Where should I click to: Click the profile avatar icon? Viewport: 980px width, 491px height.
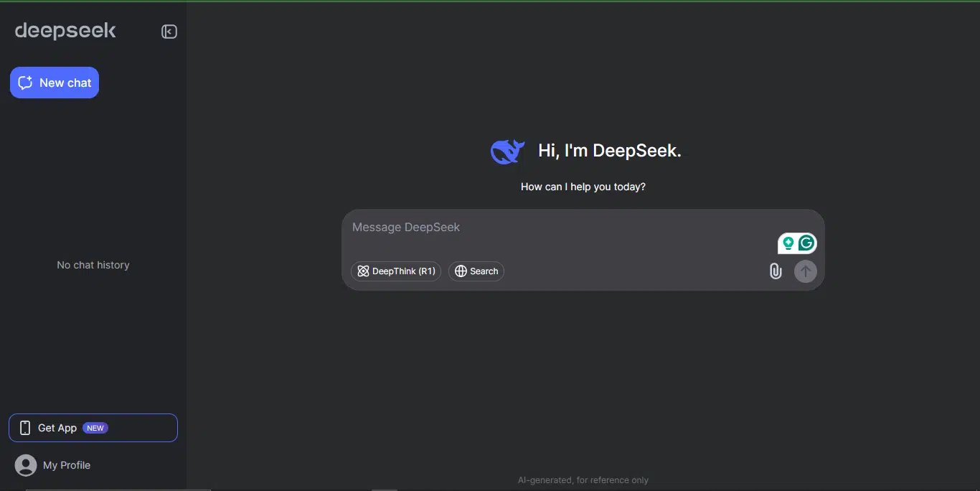(x=26, y=465)
